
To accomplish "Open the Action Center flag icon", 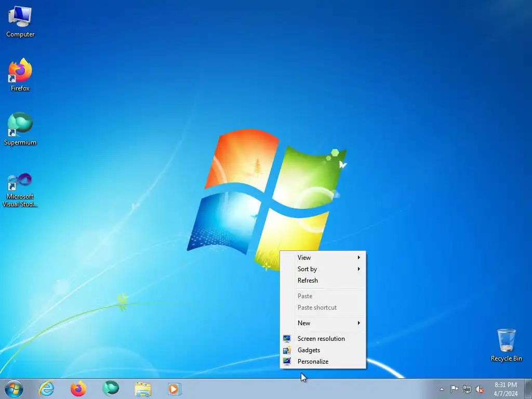I will point(454,389).
